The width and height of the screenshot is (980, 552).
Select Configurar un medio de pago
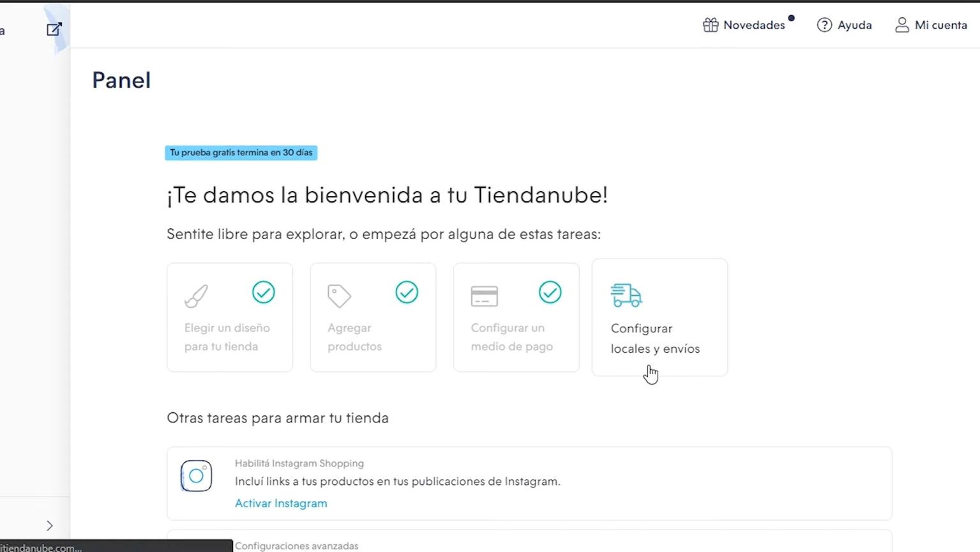pos(516,318)
